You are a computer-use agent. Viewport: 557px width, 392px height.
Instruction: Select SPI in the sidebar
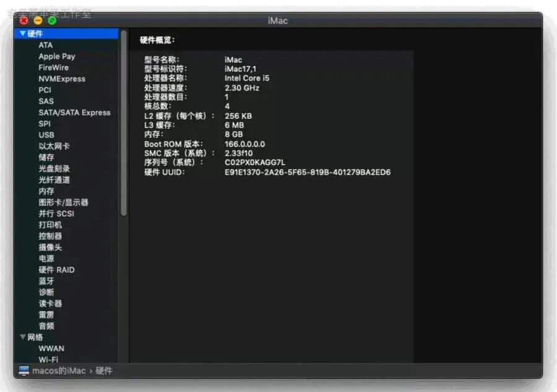pos(45,124)
